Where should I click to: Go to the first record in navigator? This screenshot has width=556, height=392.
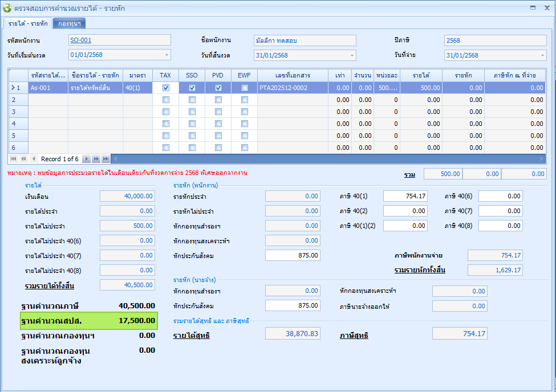[14, 159]
